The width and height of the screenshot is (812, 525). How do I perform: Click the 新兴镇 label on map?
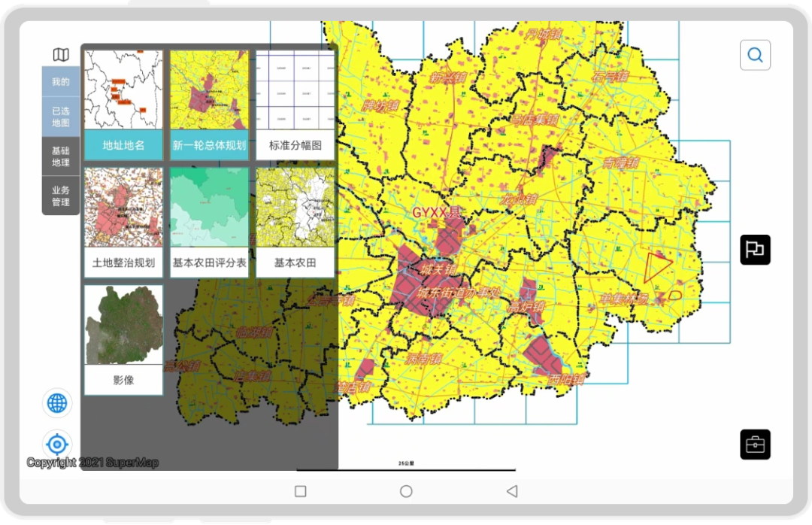coord(448,78)
